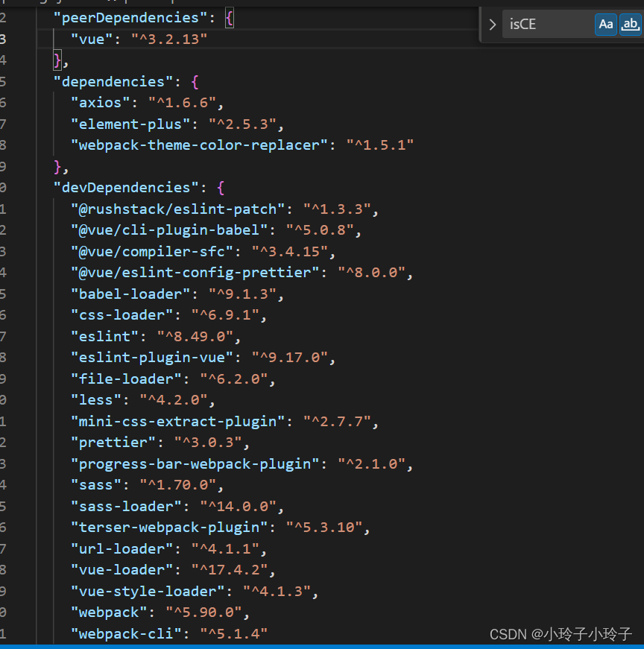The height and width of the screenshot is (649, 644).
Task: Click eslint-plugin-vue version "^9.17.0"
Action: tap(290, 358)
